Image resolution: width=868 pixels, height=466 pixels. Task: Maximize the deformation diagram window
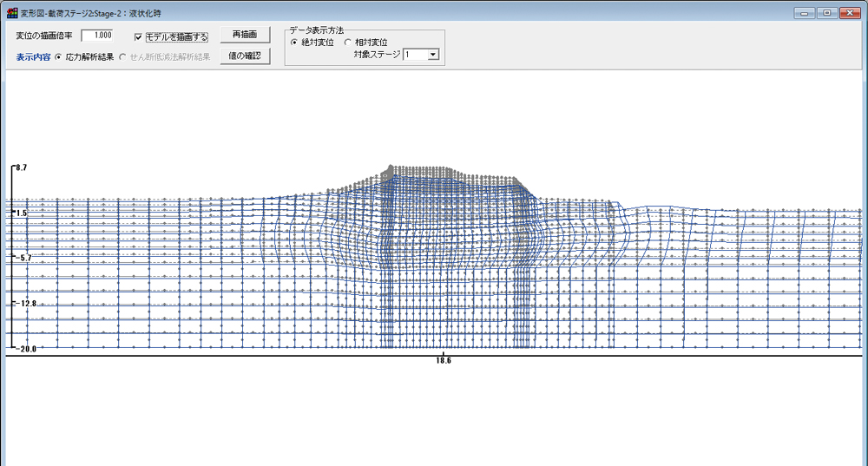click(x=825, y=13)
